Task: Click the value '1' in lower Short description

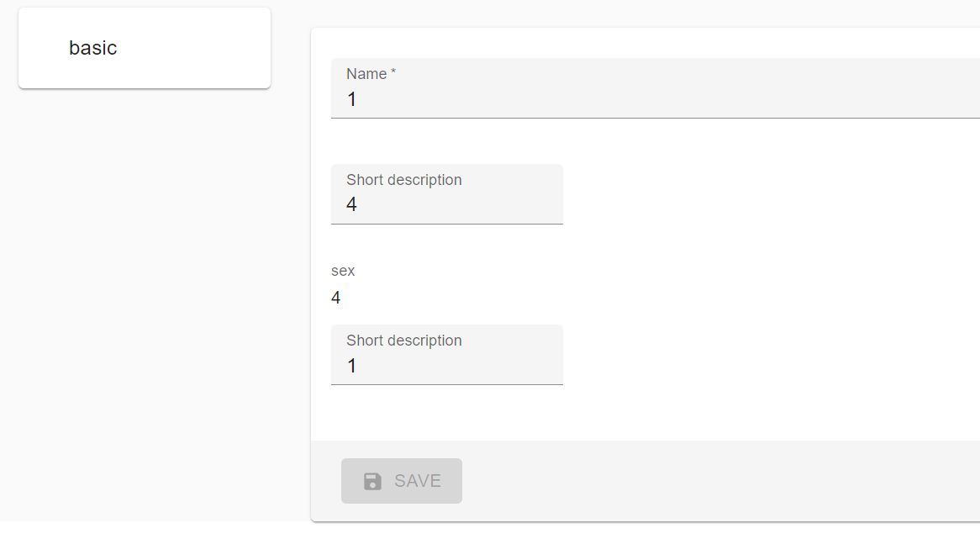Action: (351, 365)
